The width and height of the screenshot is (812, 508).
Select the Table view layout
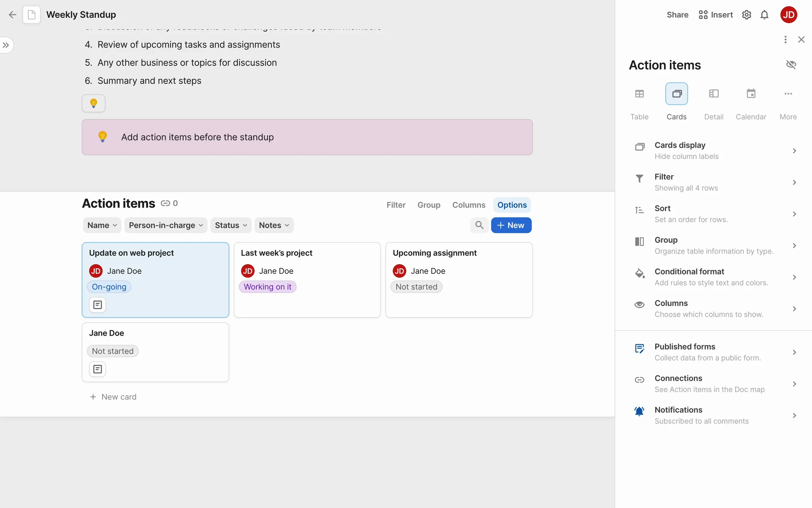point(639,94)
